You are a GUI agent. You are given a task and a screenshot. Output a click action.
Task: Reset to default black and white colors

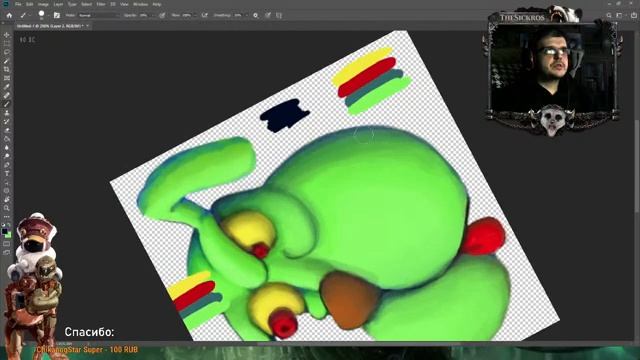pos(4,225)
